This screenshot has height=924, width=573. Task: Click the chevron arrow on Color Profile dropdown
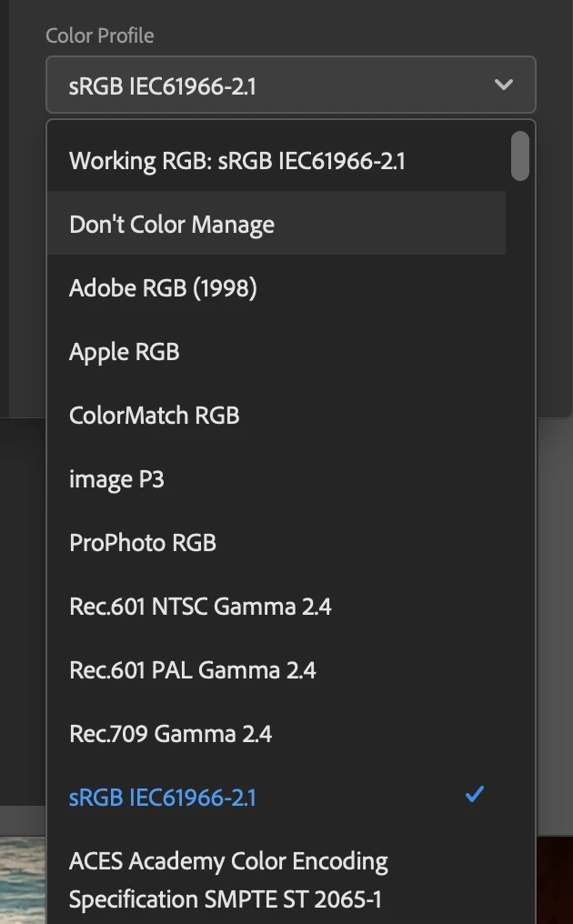(503, 85)
